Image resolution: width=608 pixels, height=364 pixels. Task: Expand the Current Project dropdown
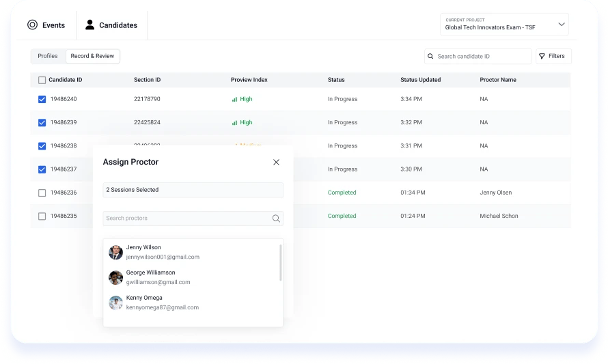[504, 25]
